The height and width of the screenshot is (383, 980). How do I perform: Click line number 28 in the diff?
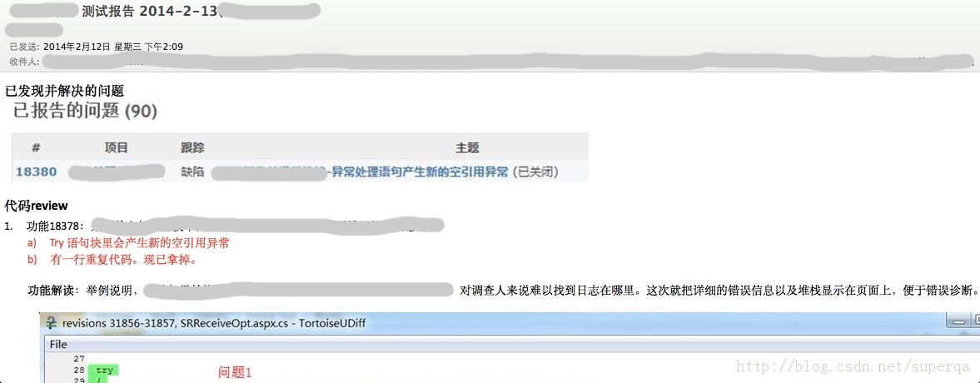tap(79, 371)
